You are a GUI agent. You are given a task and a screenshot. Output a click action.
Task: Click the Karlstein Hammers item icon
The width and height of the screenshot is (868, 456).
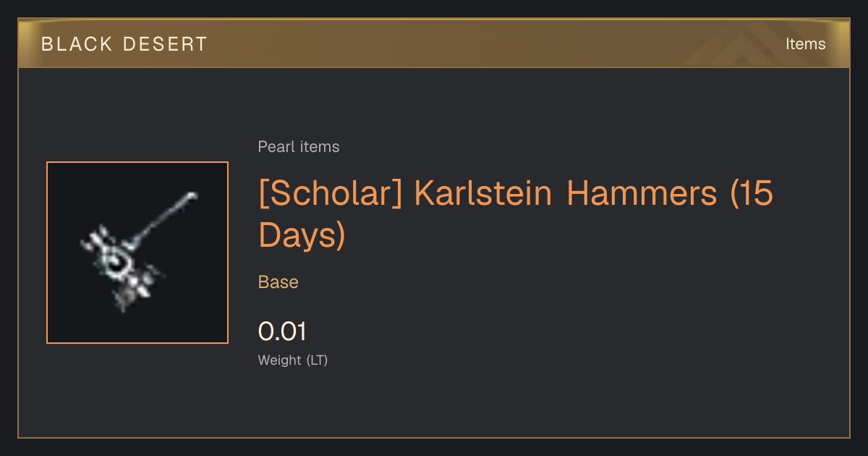pyautogui.click(x=137, y=253)
